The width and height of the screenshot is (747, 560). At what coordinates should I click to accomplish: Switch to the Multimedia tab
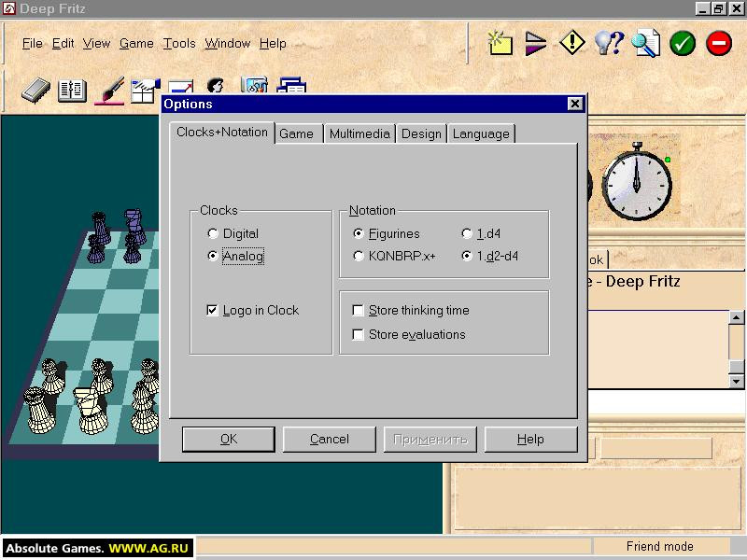359,133
